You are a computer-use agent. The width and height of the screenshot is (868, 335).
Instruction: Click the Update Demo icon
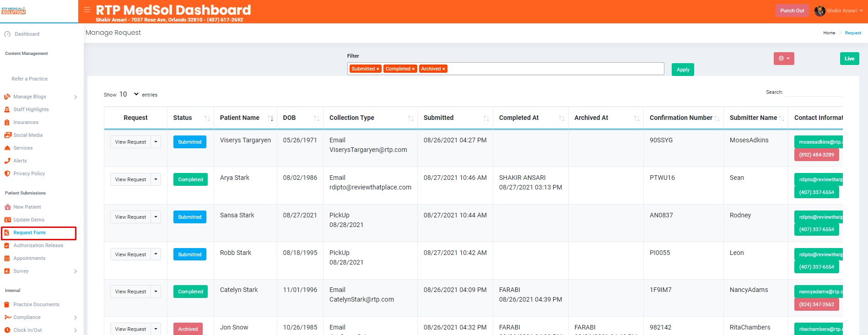(x=7, y=220)
